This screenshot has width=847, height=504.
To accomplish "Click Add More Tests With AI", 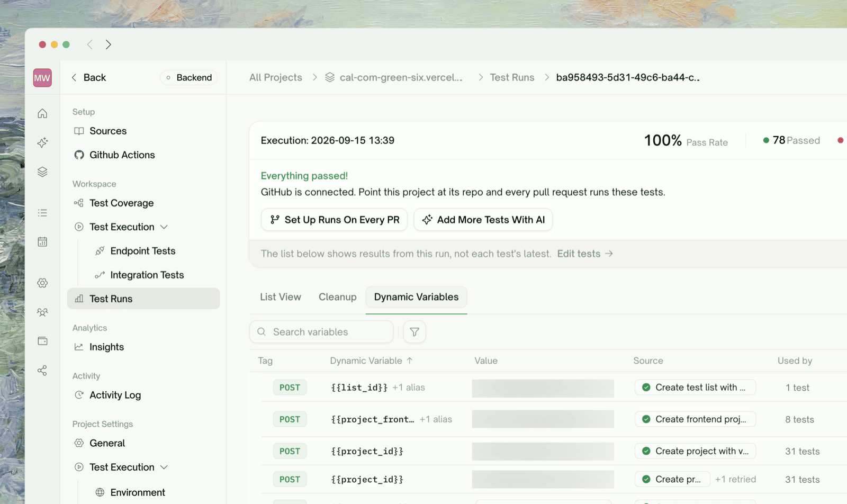I will (x=483, y=220).
